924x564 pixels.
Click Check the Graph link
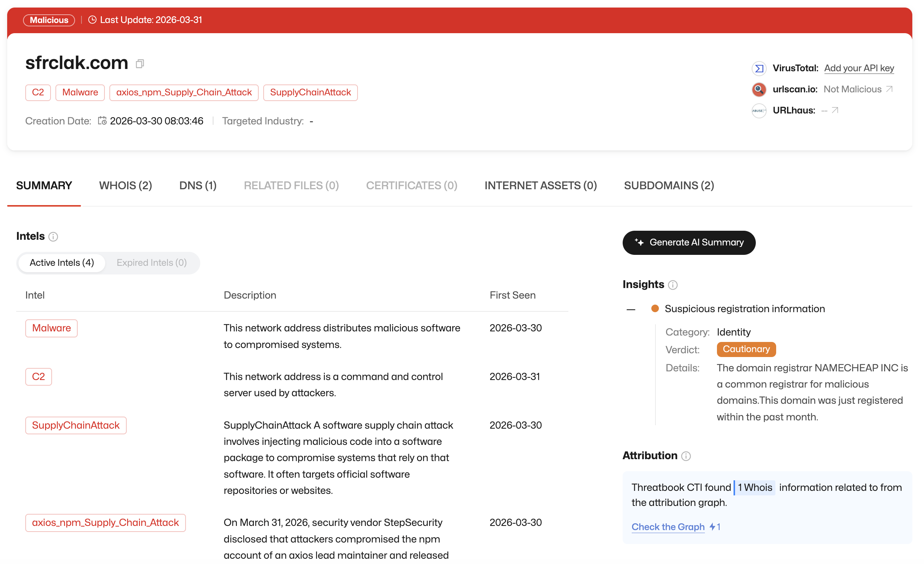click(x=668, y=527)
